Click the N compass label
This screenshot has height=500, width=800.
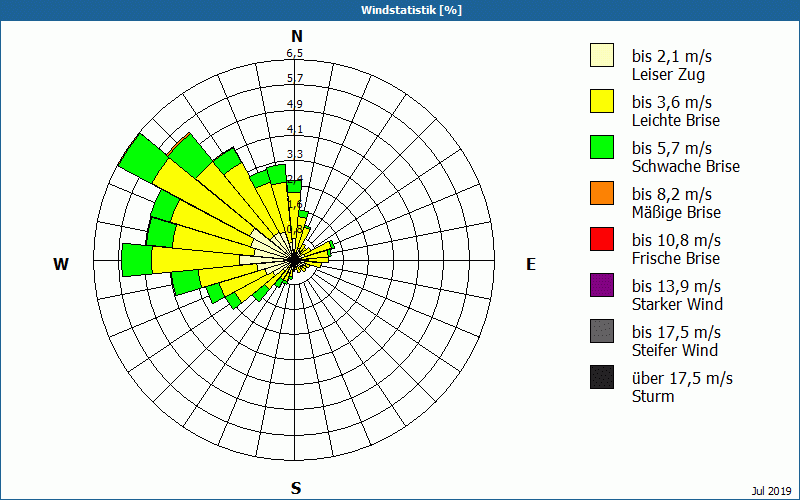pos(297,36)
